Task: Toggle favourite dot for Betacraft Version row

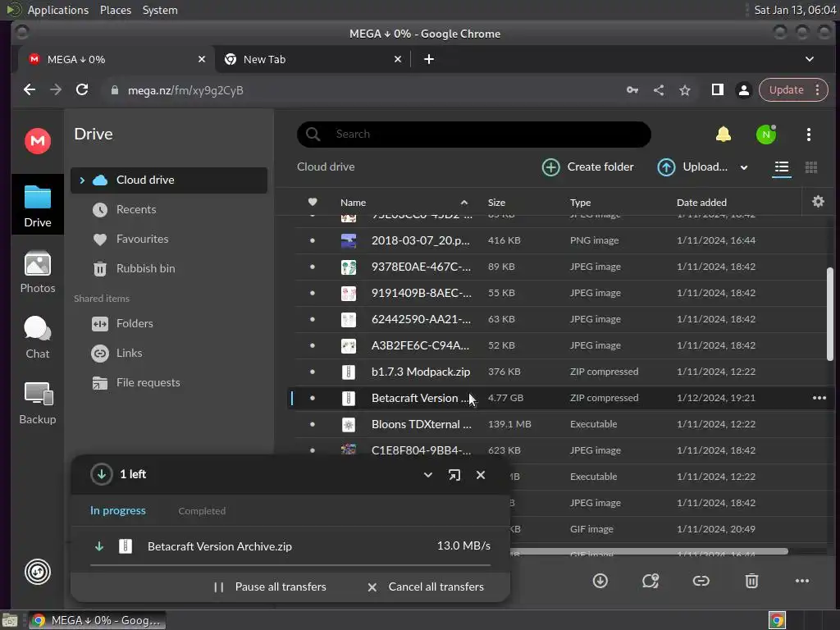Action: (313, 398)
